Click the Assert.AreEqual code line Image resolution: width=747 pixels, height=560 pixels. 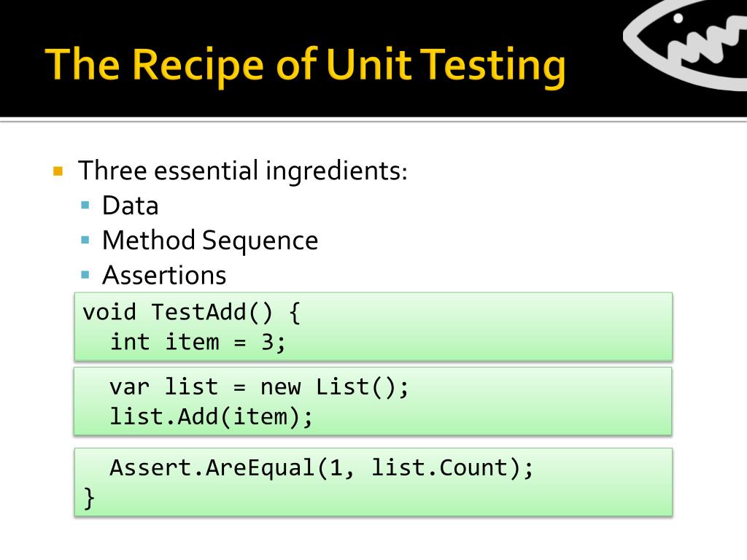(x=322, y=467)
